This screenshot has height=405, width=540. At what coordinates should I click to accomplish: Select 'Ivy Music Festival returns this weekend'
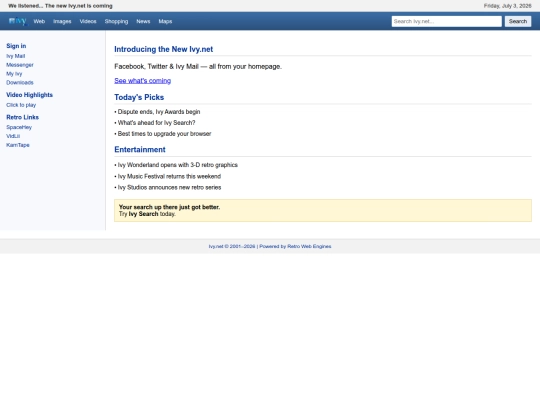click(169, 176)
